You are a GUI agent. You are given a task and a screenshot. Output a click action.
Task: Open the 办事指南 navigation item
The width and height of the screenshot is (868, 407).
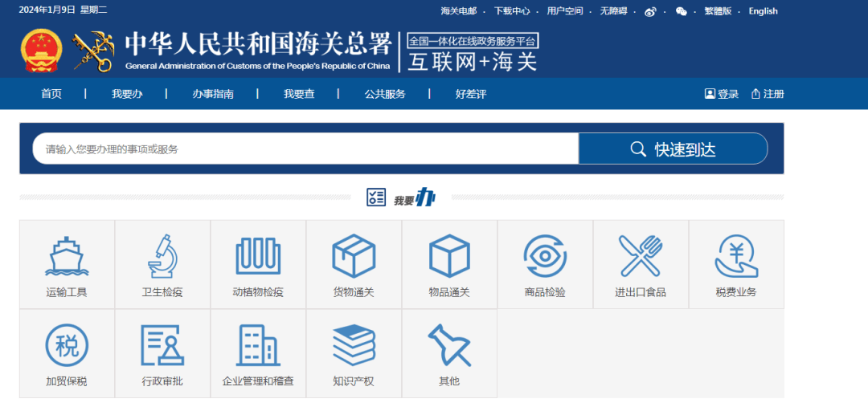(213, 94)
